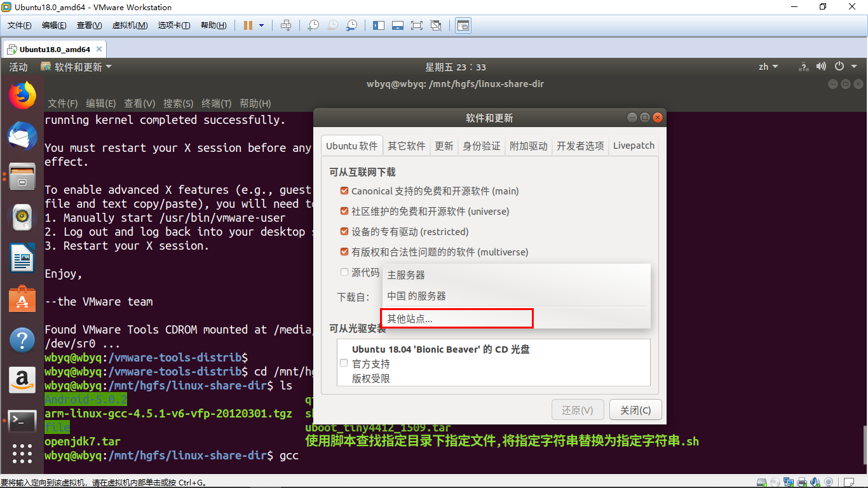Toggle the restricted proprietary drivers checkbox
The height and width of the screenshot is (488, 868).
coord(344,231)
